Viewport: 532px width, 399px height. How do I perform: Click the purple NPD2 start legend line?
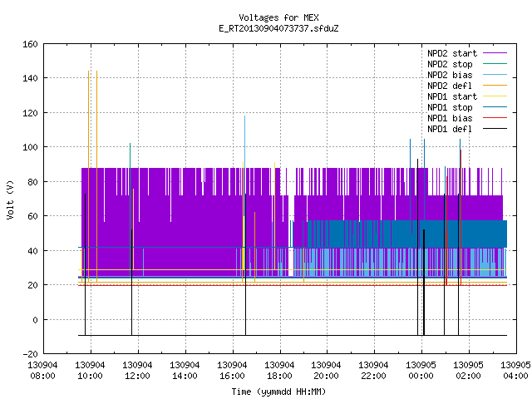click(x=495, y=53)
